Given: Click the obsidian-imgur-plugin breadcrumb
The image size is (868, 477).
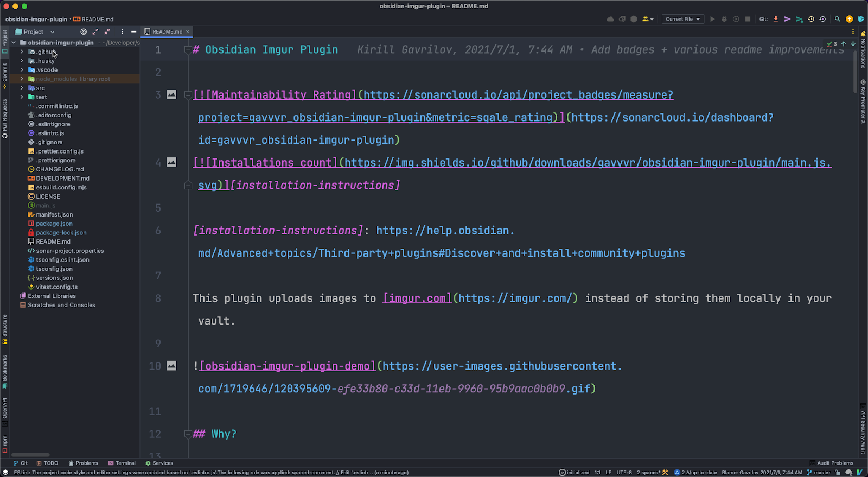Looking at the screenshot, I should (36, 19).
